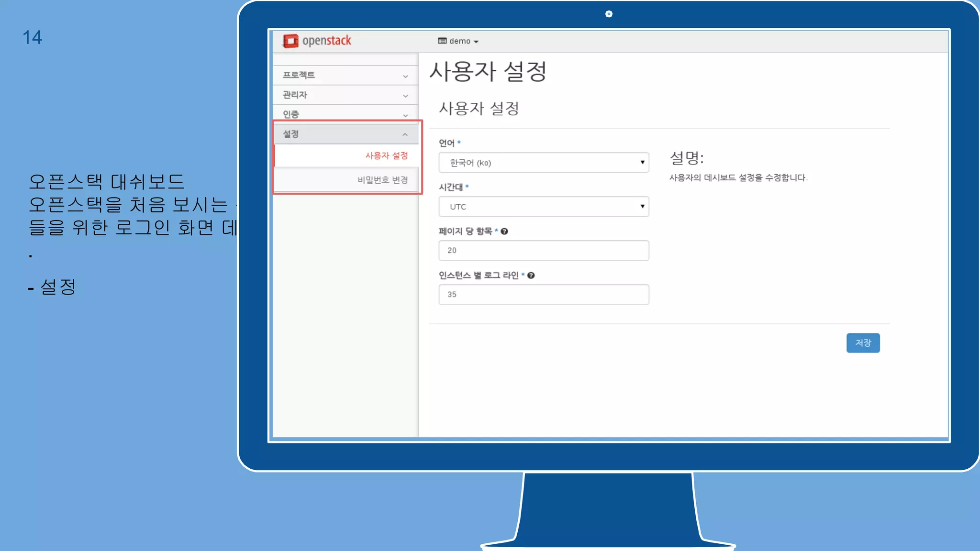Click the dropdown arrow on UTC selector
The image size is (980, 551).
point(642,207)
